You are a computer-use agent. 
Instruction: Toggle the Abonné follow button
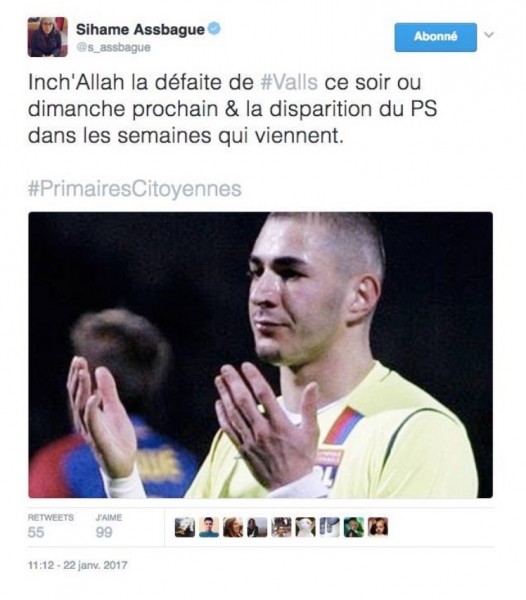[x=435, y=37]
